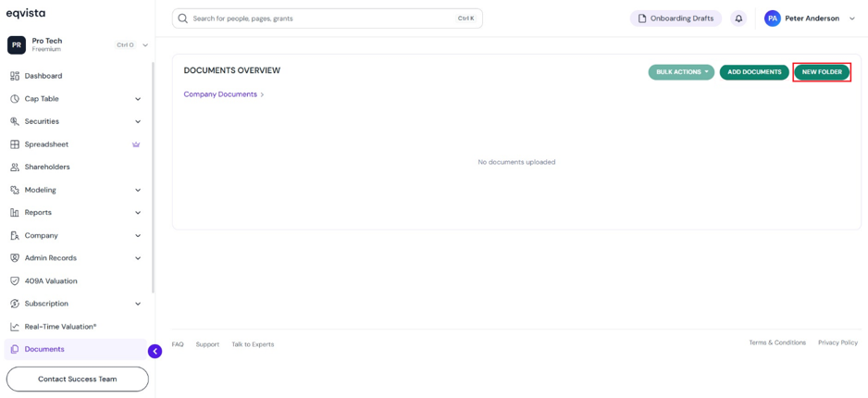Open Pro Tech company switcher
Screen dimensions: 868x398
tap(78, 44)
